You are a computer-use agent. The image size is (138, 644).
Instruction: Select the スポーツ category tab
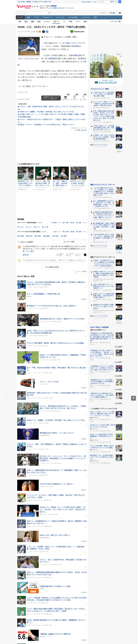(x=56, y=22)
